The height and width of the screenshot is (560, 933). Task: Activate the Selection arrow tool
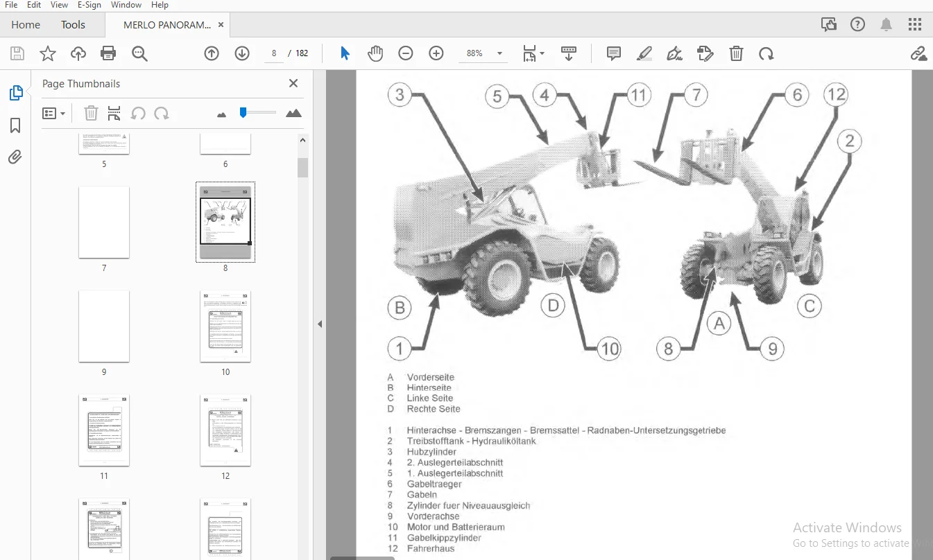pyautogui.click(x=345, y=53)
